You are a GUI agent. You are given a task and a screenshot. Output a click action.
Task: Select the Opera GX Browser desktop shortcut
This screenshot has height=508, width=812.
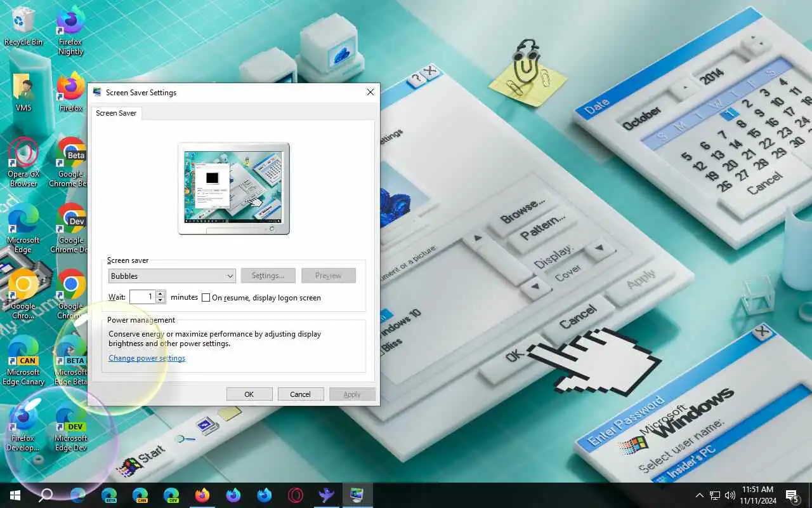[23, 163]
